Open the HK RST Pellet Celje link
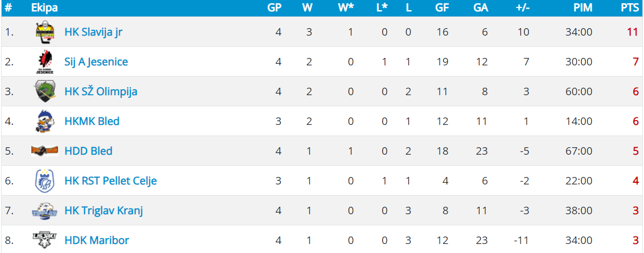Image resolution: width=644 pixels, height=253 pixels. pyautogui.click(x=111, y=181)
